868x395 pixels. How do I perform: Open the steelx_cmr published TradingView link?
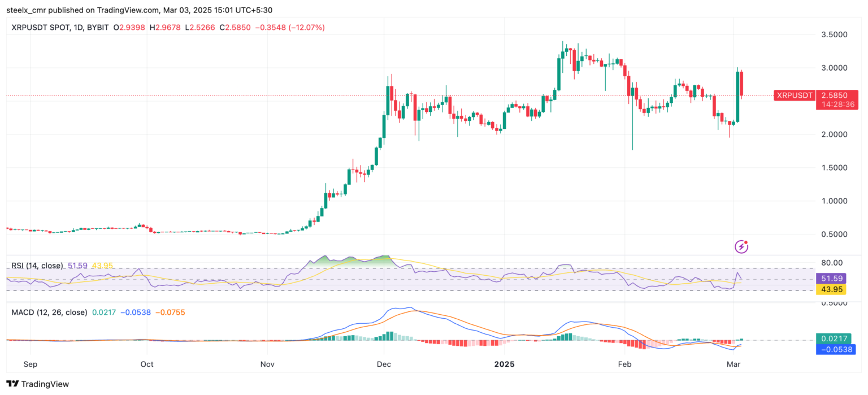click(x=85, y=10)
